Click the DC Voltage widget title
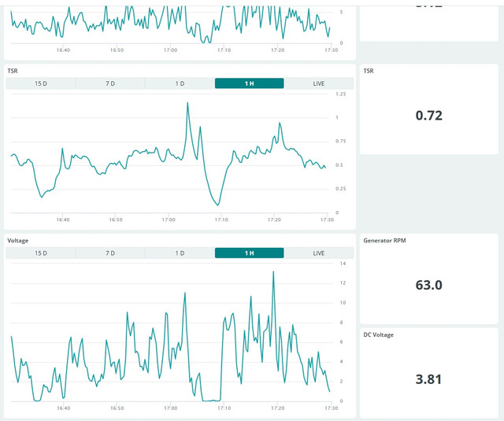Screen dimensions: 504x421 coord(378,334)
